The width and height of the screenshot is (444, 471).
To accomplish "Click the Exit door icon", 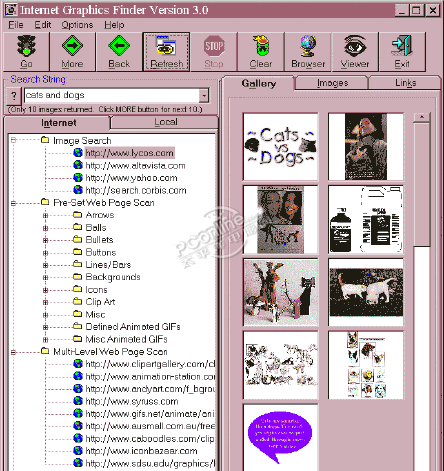I will pyautogui.click(x=402, y=46).
